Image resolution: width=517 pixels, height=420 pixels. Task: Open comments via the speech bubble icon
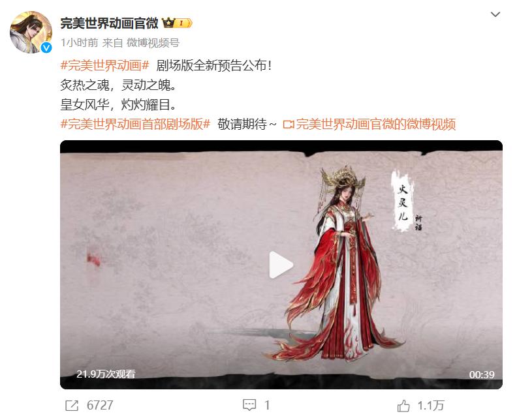pyautogui.click(x=249, y=405)
